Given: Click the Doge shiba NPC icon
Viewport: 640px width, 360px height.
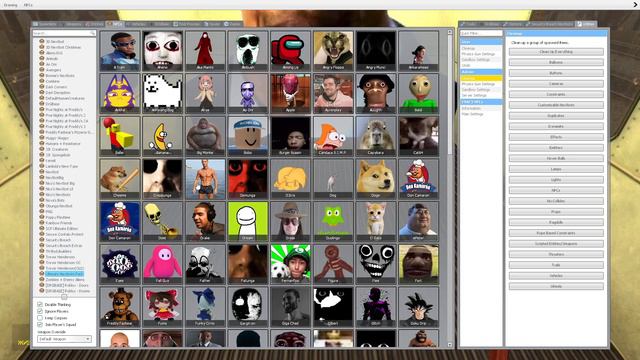Looking at the screenshot, I should pyautogui.click(x=376, y=179).
